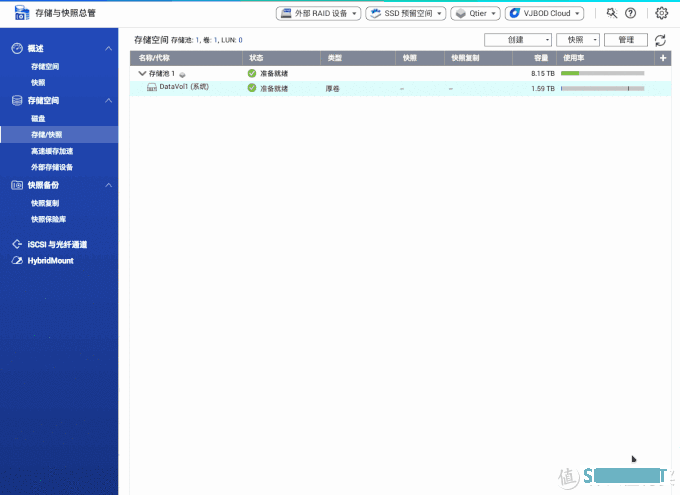Click the DataVol1 green status check icon
The height and width of the screenshot is (495, 680).
point(252,88)
